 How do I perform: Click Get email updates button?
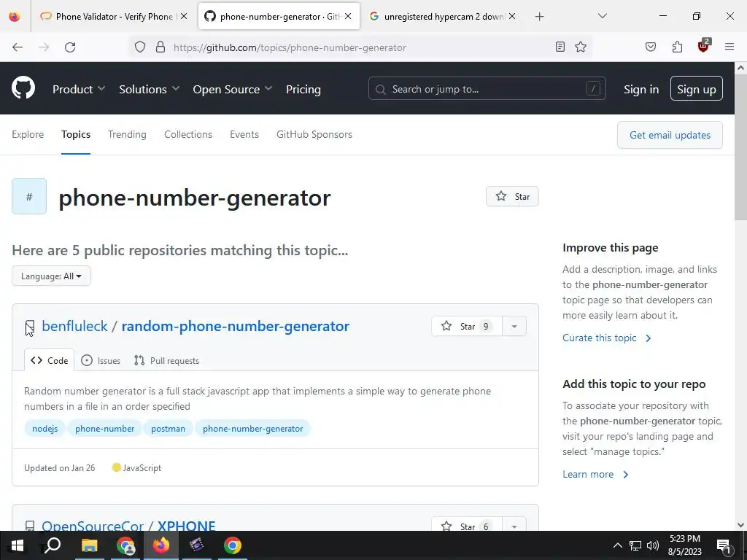[x=670, y=135]
